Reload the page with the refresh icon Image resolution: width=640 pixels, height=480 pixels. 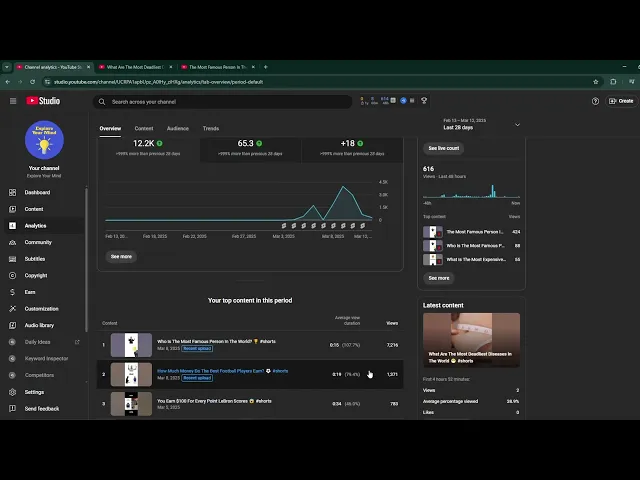(x=32, y=82)
